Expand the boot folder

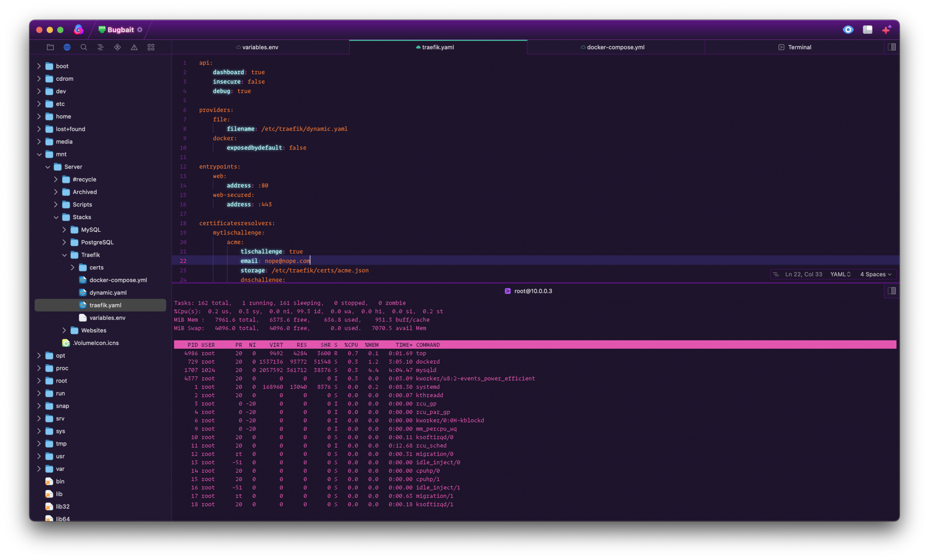click(39, 66)
